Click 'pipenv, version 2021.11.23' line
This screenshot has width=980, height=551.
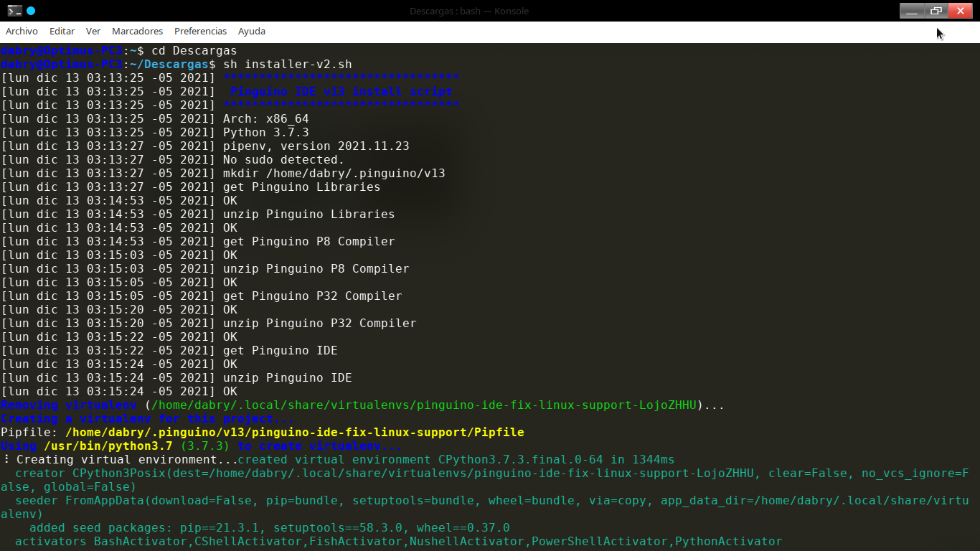316,146
